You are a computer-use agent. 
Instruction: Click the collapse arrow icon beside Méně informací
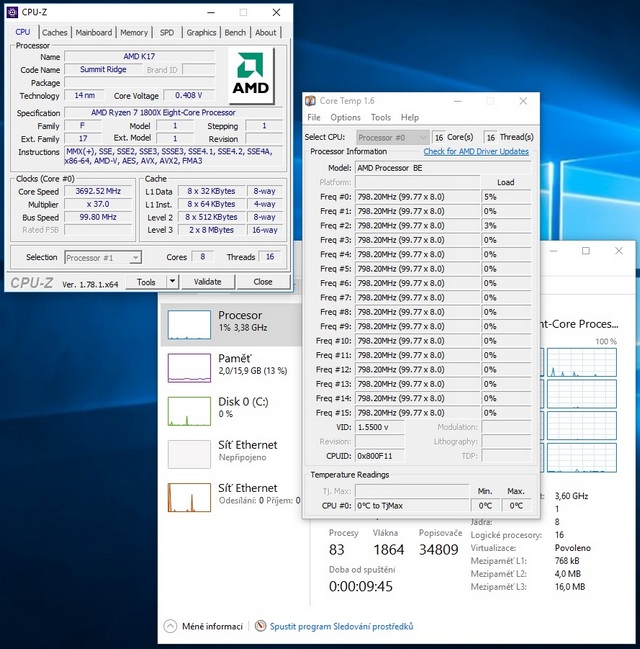[x=170, y=626]
